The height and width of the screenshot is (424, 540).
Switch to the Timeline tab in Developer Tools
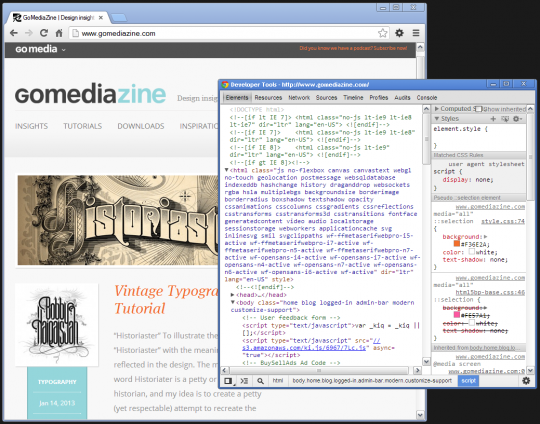(x=353, y=97)
